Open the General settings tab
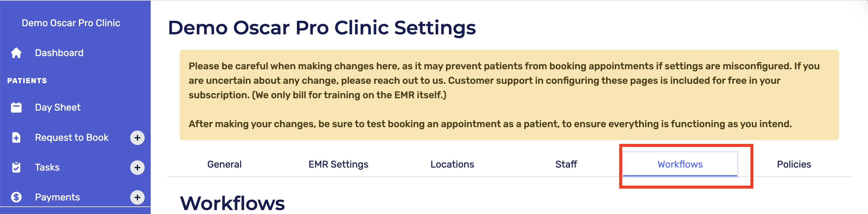The image size is (868, 214). 225,165
